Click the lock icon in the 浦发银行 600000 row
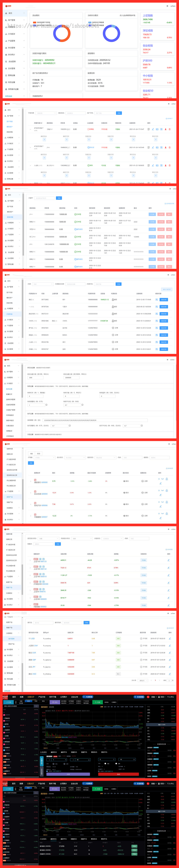 [x=166, y=479]
